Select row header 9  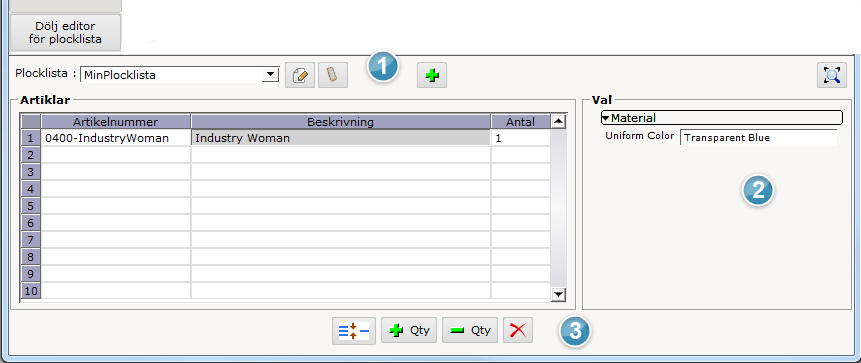coord(31,274)
